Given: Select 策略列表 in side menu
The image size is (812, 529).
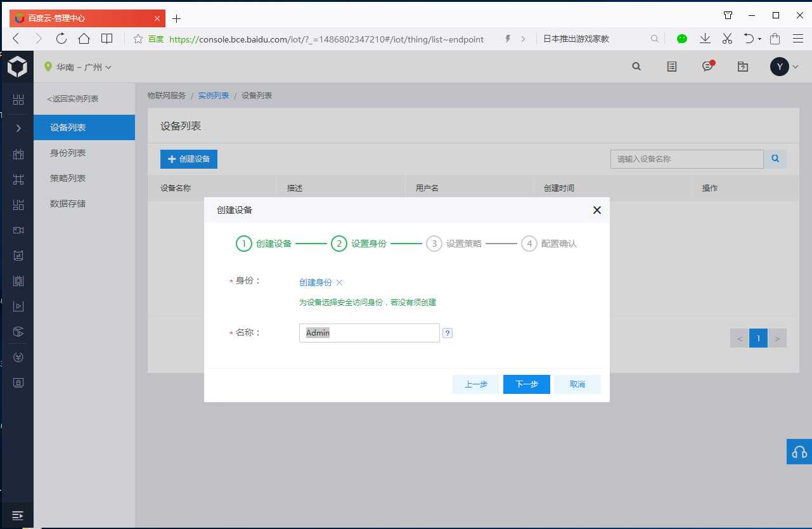Looking at the screenshot, I should pos(68,178).
